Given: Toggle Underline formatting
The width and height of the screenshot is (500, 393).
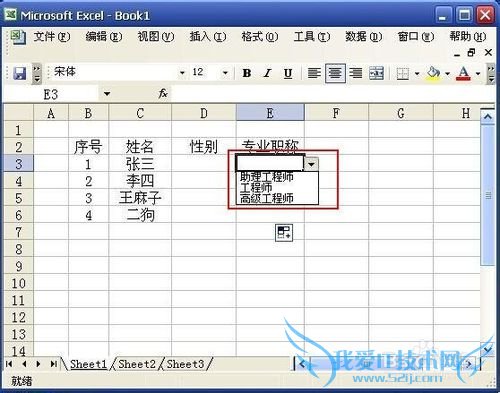Looking at the screenshot, I should 288,73.
